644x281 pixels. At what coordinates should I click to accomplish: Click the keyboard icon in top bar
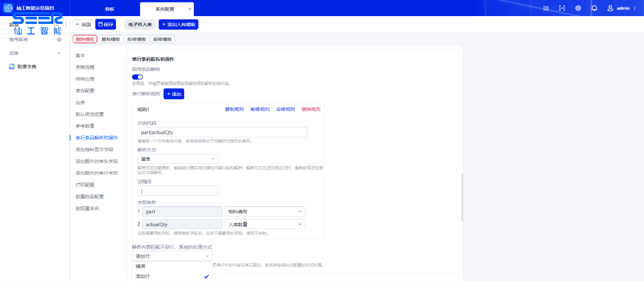pyautogui.click(x=546, y=8)
